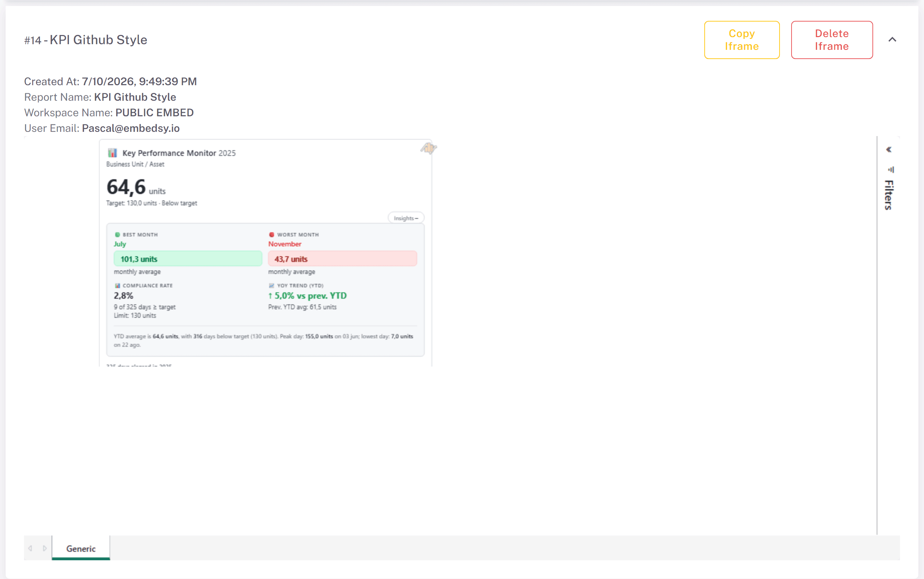The image size is (924, 579).
Task: Expand the Filters pane double-arrow
Action: click(x=889, y=150)
